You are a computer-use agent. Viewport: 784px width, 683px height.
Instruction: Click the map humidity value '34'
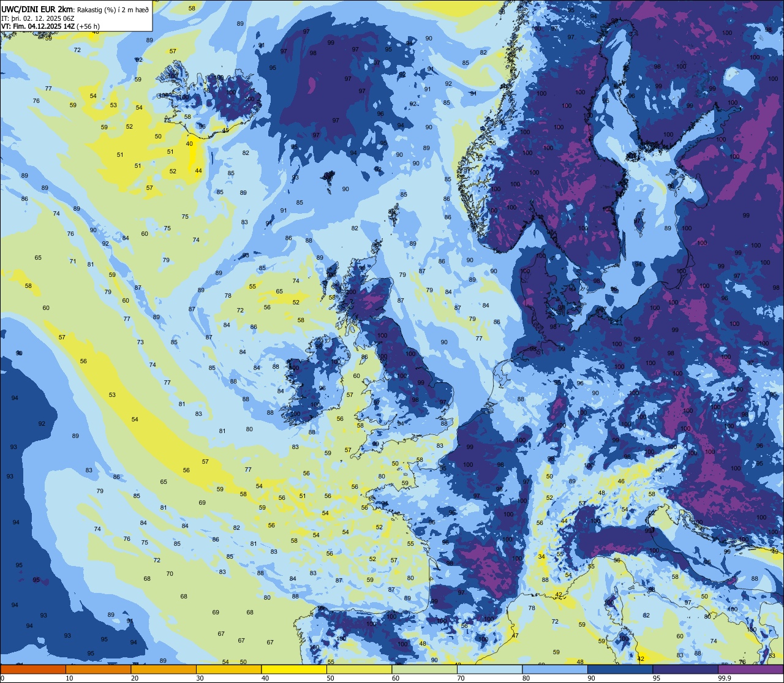[541, 557]
